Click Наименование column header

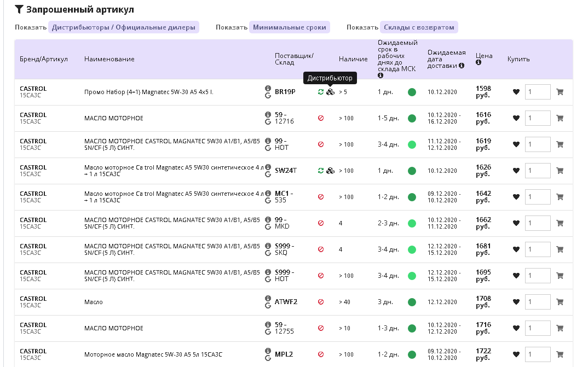109,59
